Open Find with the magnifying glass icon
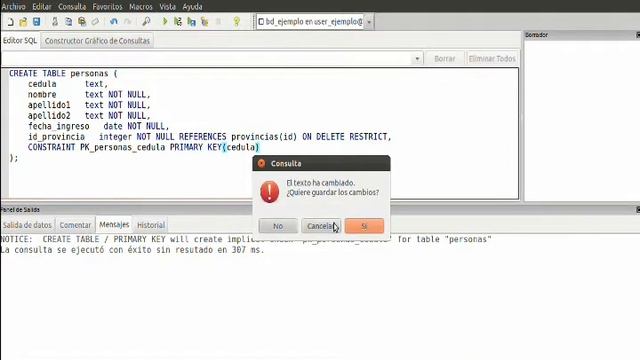 click(x=146, y=22)
